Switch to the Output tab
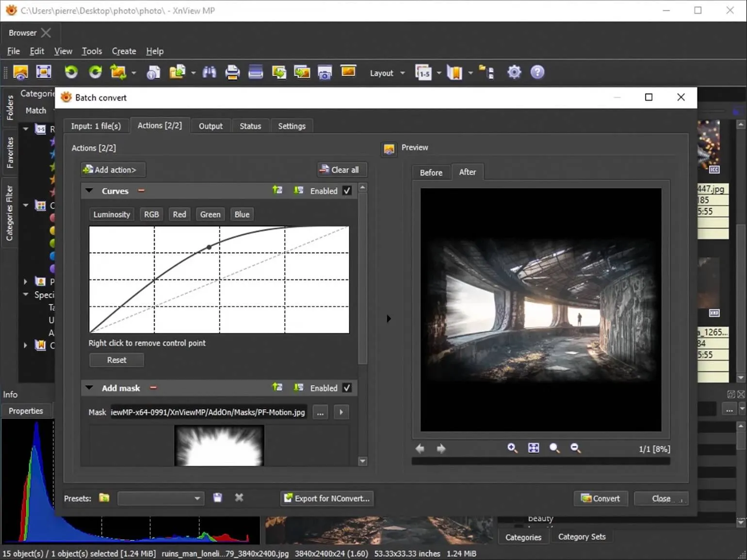 click(x=211, y=126)
